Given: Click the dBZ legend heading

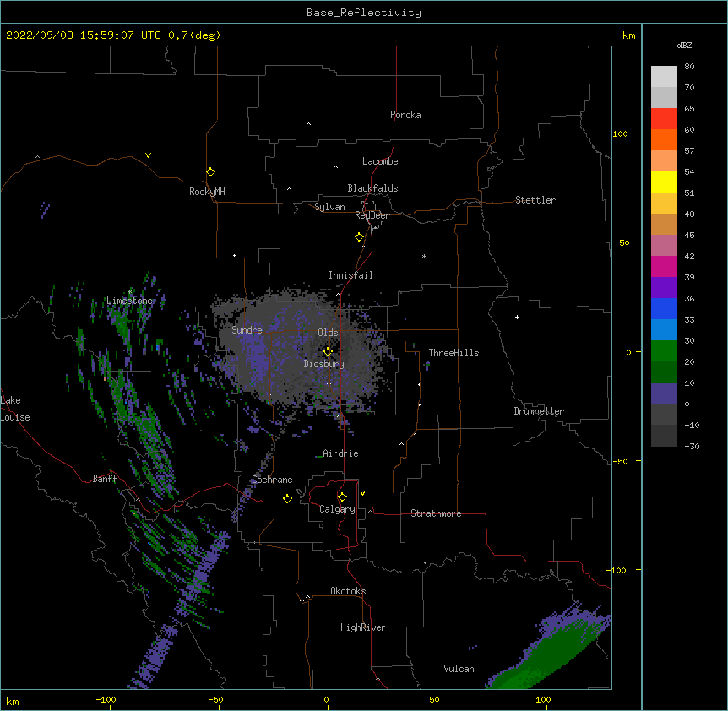Looking at the screenshot, I should (x=684, y=45).
